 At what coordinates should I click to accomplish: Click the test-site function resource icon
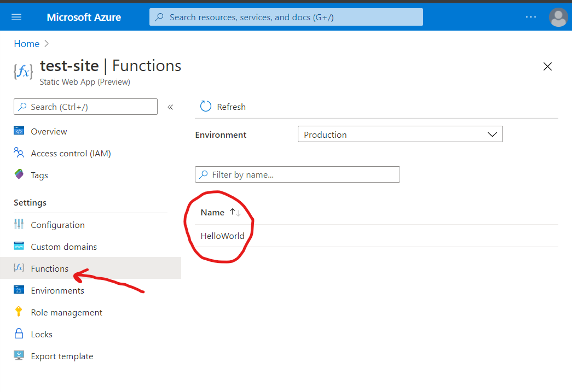[23, 71]
